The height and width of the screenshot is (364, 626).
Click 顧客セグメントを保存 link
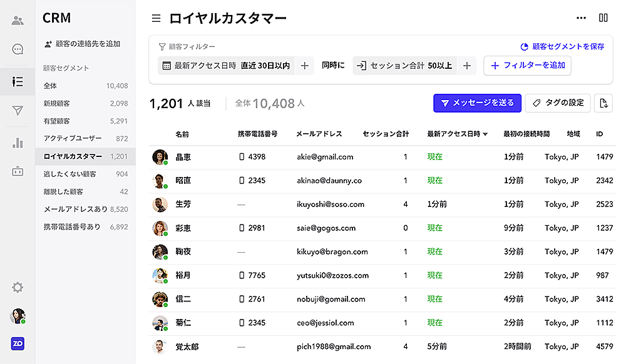pos(562,46)
